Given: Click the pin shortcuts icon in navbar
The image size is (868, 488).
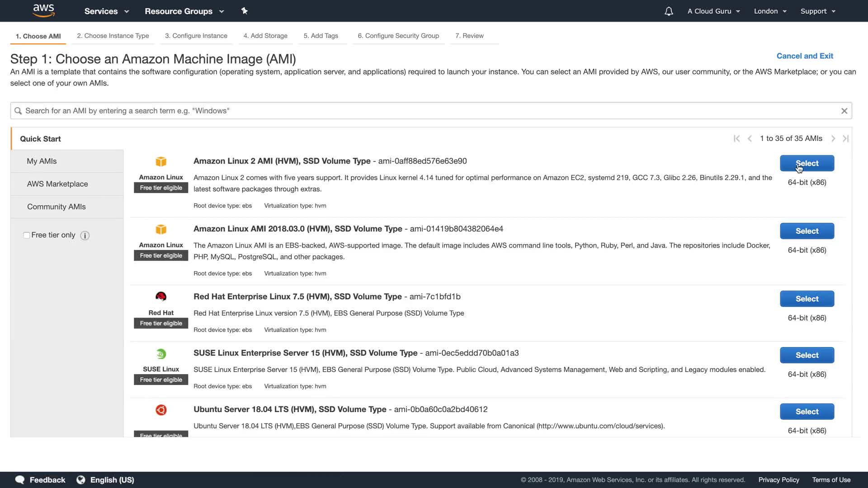Looking at the screenshot, I should point(245,11).
